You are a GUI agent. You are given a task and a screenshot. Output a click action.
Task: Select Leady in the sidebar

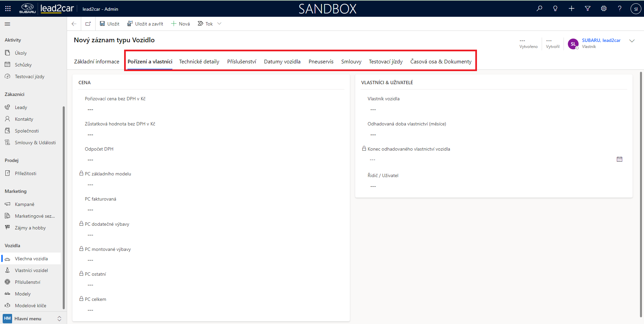coord(21,107)
